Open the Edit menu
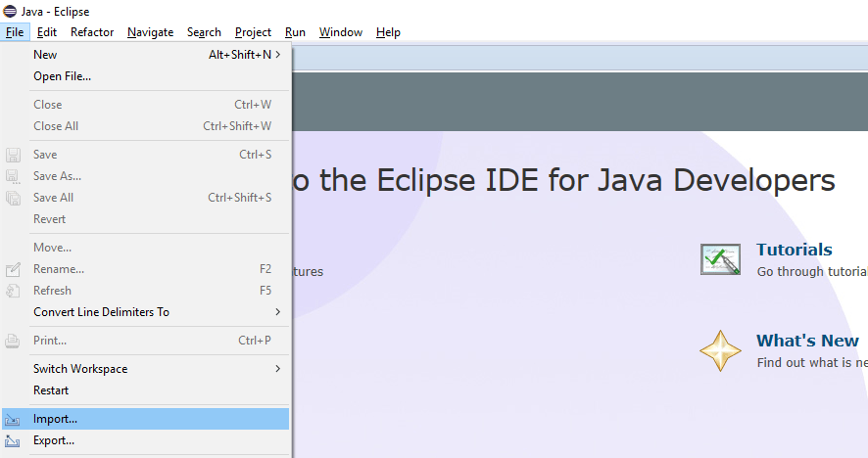 (x=46, y=32)
